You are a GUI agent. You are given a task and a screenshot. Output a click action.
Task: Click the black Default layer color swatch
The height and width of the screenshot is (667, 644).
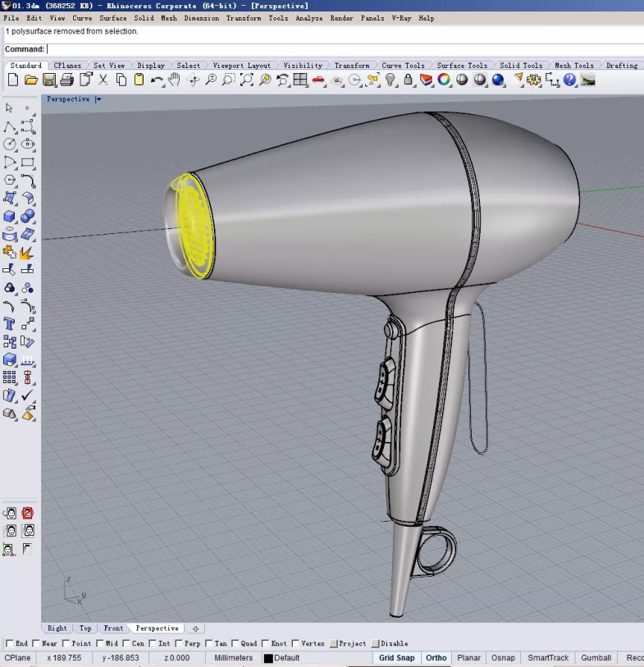(268, 658)
